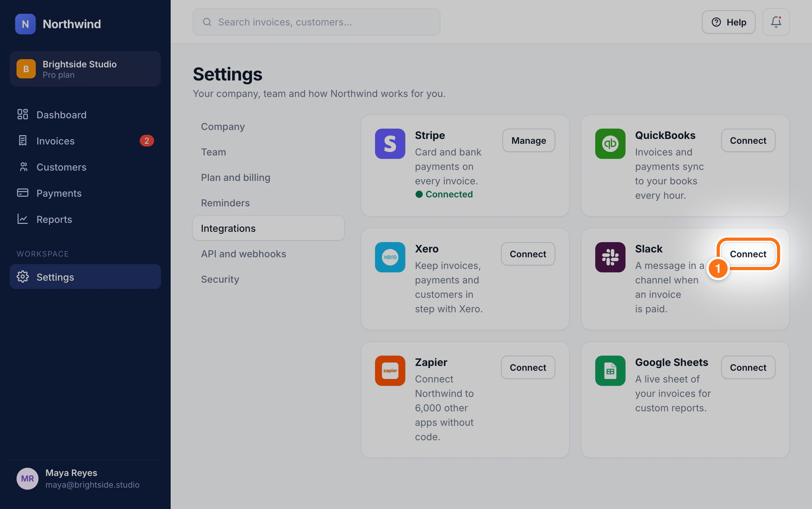
Task: Click the Settings page heading
Action: [x=227, y=74]
